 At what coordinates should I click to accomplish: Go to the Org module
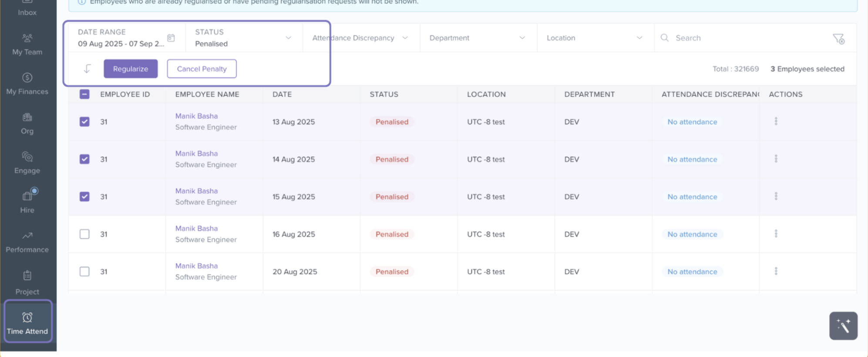tap(27, 123)
